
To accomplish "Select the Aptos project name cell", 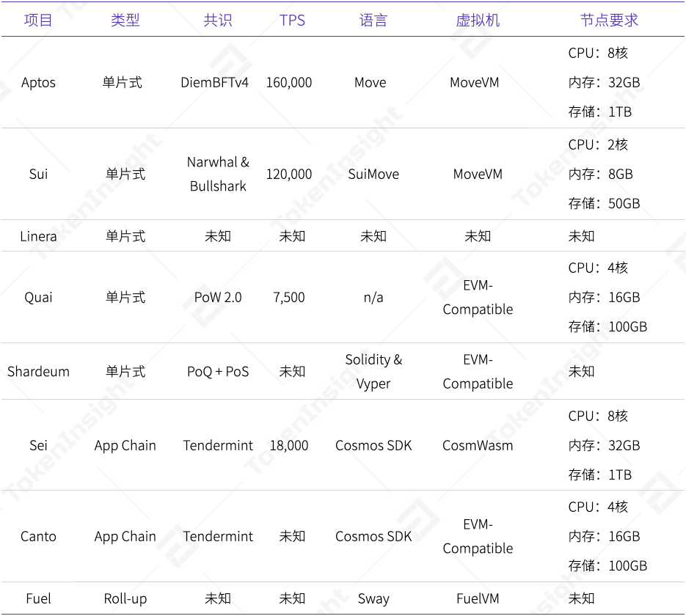I will 38,83.
